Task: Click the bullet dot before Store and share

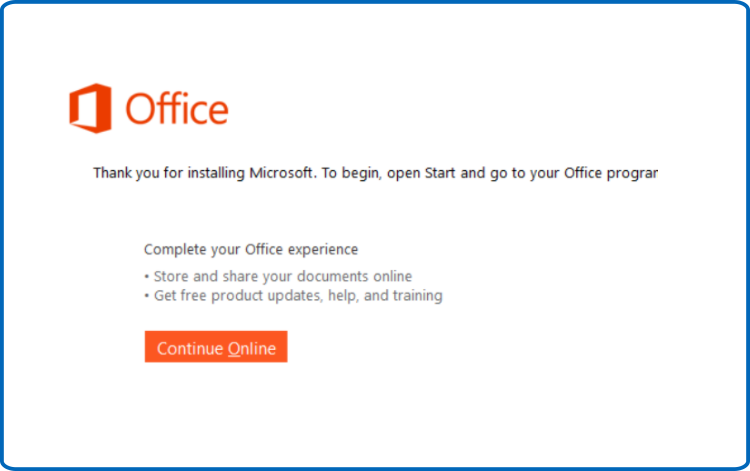Action: pyautogui.click(x=147, y=277)
